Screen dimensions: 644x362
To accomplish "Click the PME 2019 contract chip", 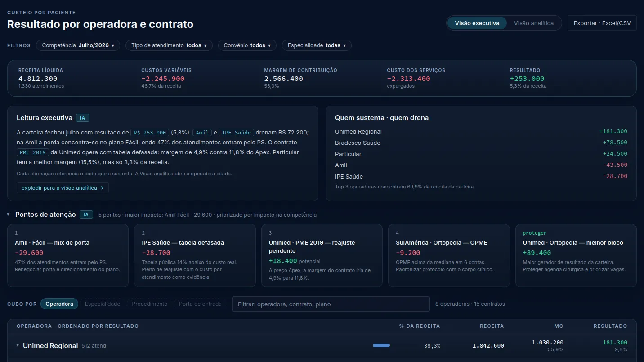I will coord(33,152).
